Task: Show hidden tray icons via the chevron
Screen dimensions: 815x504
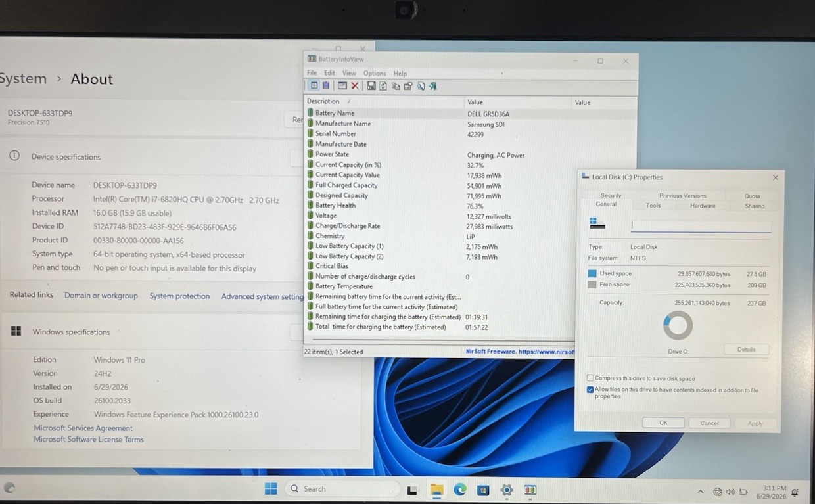Action: tap(701, 492)
